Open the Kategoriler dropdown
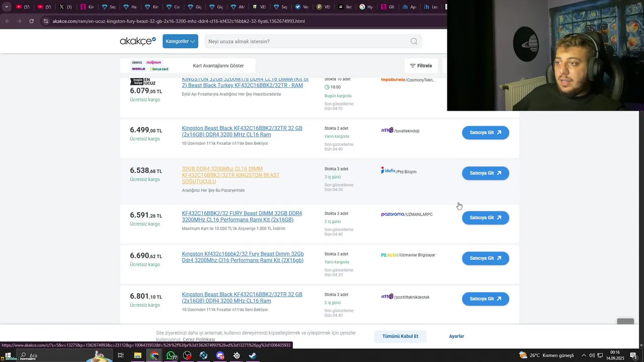644x362 pixels. click(x=180, y=41)
